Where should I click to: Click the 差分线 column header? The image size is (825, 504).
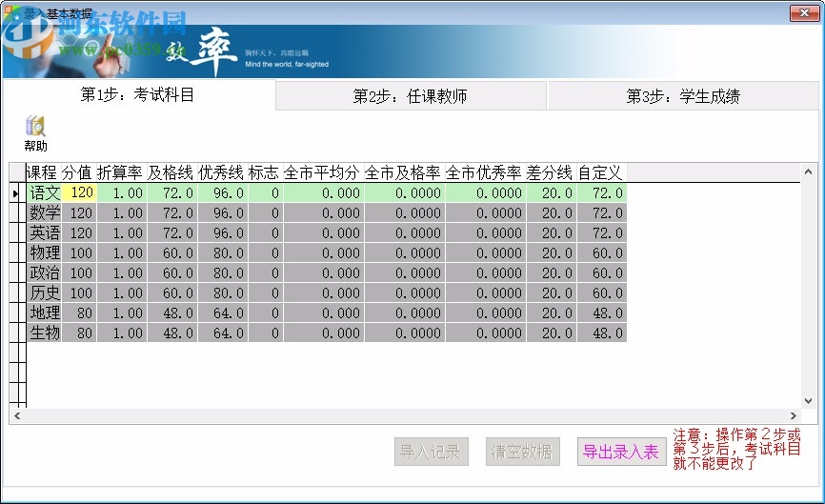pyautogui.click(x=551, y=172)
